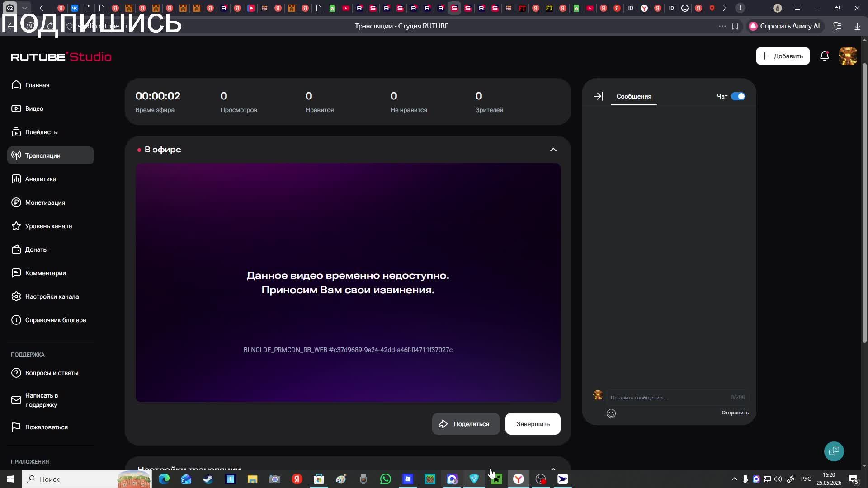Select the Трансляции sidebar item
The image size is (868, 488).
pyautogui.click(x=51, y=155)
